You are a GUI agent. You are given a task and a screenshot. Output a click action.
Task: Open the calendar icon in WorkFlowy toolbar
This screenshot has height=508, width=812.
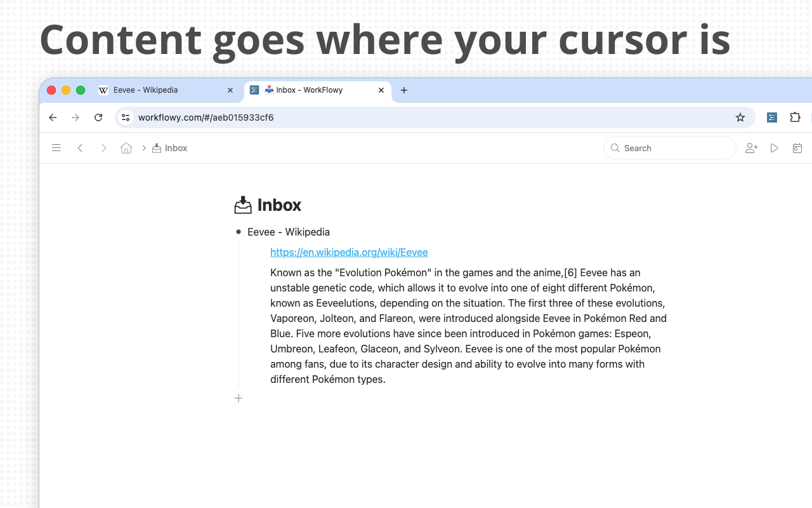(x=797, y=148)
